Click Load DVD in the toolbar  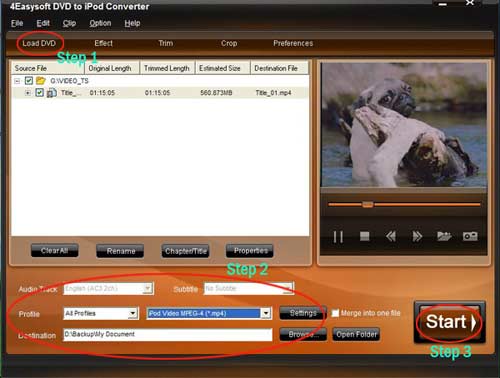[39, 43]
